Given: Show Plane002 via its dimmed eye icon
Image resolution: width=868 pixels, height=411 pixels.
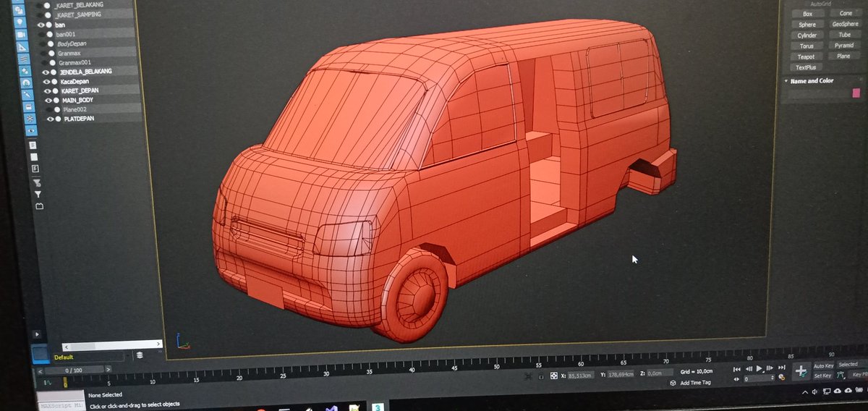Looking at the screenshot, I should click(x=49, y=109).
